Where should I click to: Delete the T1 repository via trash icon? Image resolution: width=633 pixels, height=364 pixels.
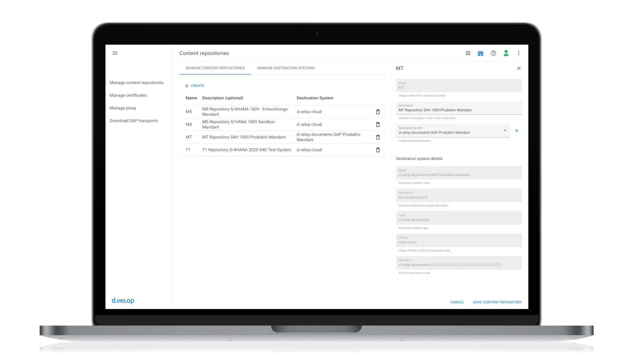click(x=378, y=150)
